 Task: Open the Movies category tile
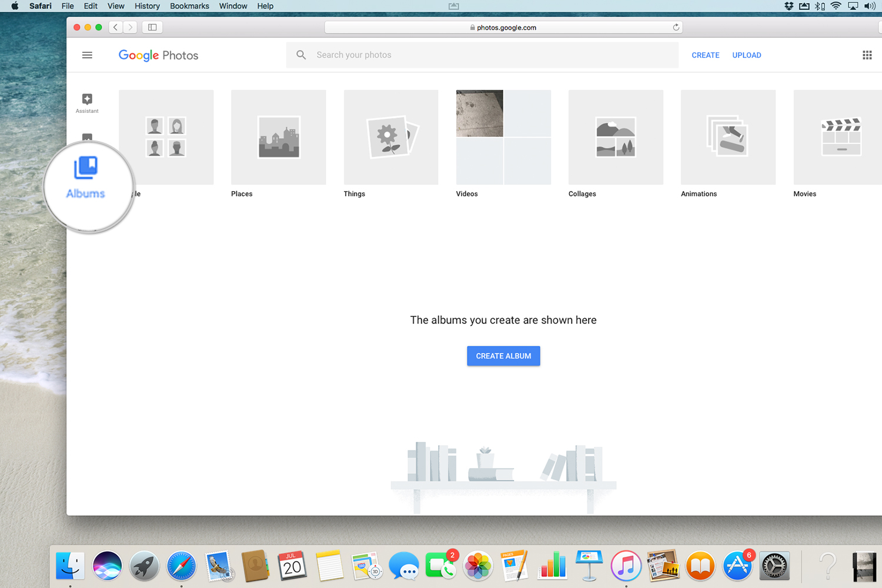pos(837,137)
